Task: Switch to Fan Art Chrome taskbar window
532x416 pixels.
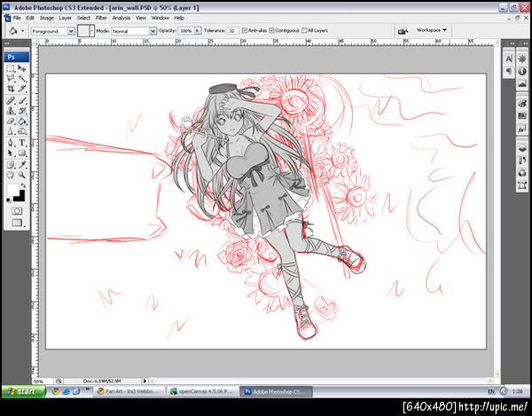Action: 129,391
